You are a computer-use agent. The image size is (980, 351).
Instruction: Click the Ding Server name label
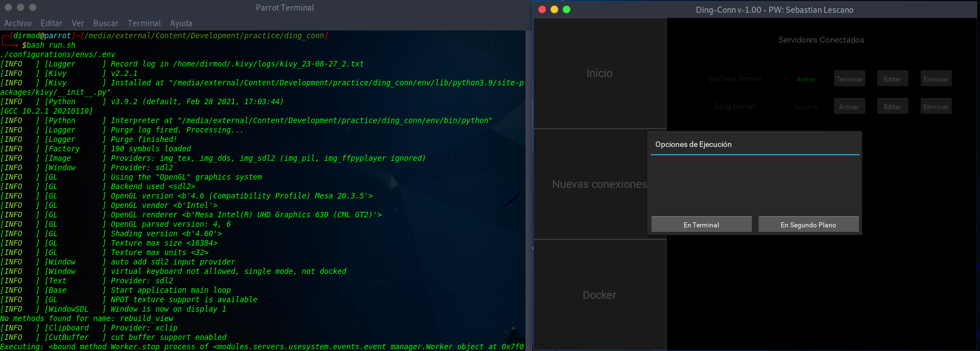(x=735, y=106)
